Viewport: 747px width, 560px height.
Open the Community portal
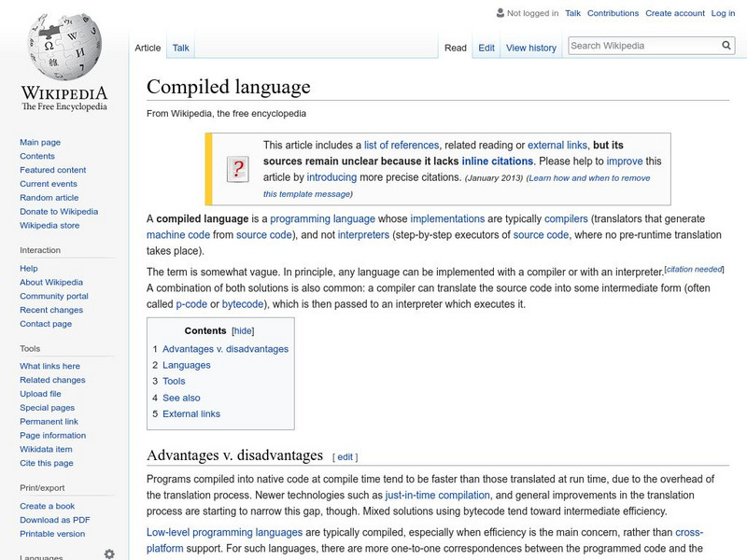click(x=54, y=296)
